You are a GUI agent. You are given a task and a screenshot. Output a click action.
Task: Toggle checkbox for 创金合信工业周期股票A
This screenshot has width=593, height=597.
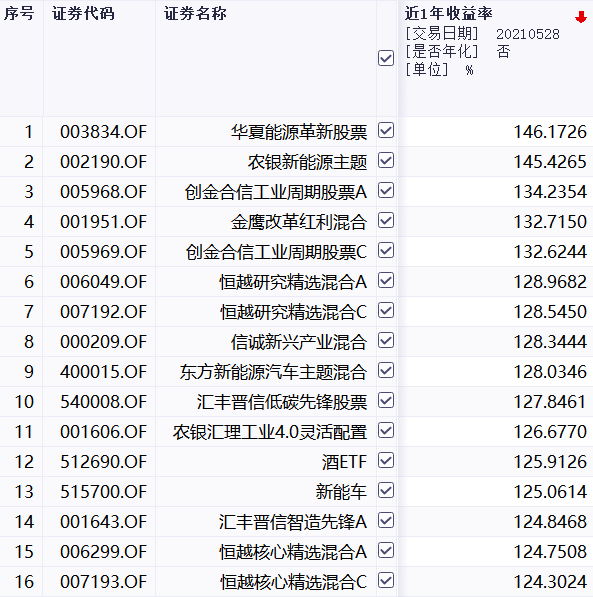pos(386,190)
